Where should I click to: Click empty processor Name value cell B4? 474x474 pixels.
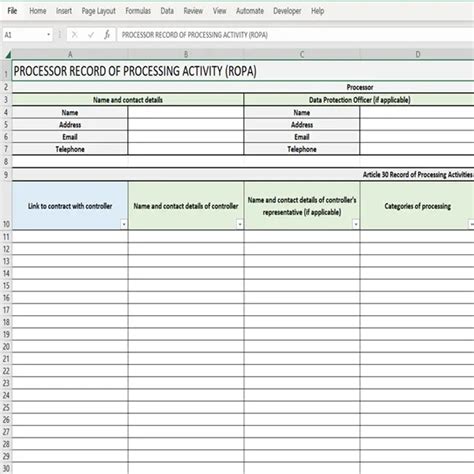pos(186,112)
